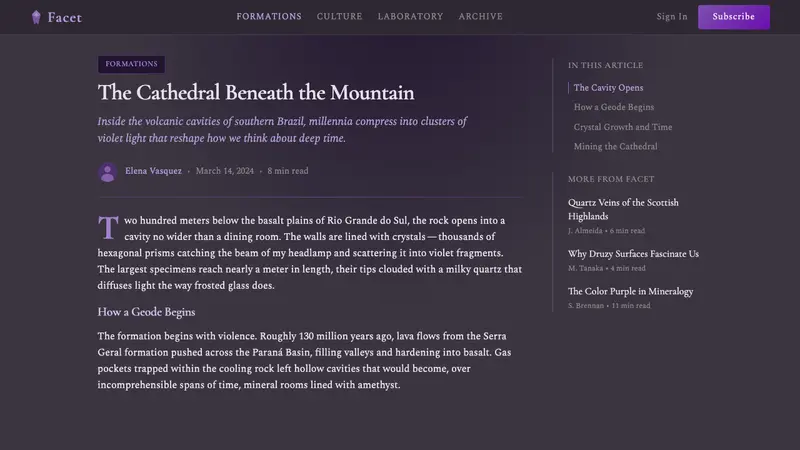Click the Facet crystal logo icon
This screenshot has height=450, width=800.
(36, 17)
